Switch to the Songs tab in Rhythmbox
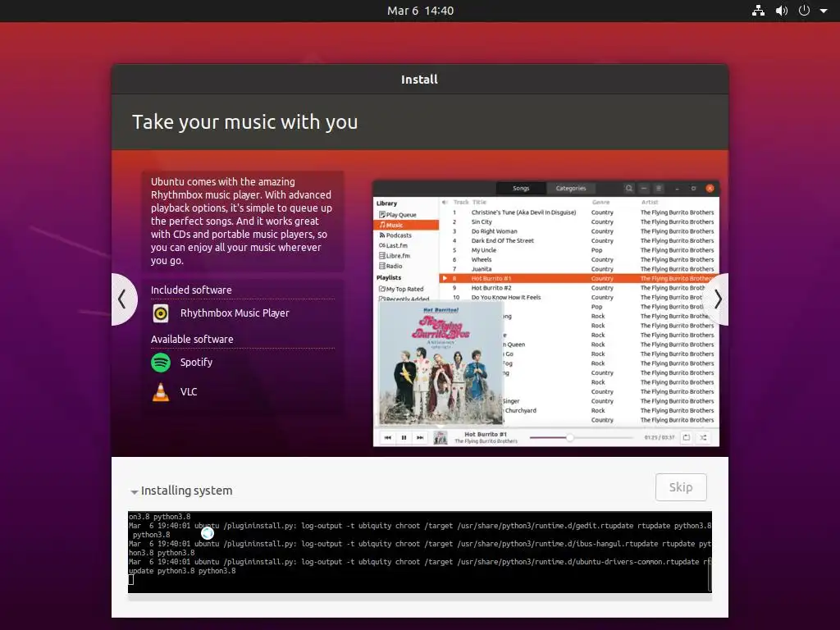This screenshot has width=840, height=630. pos(521,188)
